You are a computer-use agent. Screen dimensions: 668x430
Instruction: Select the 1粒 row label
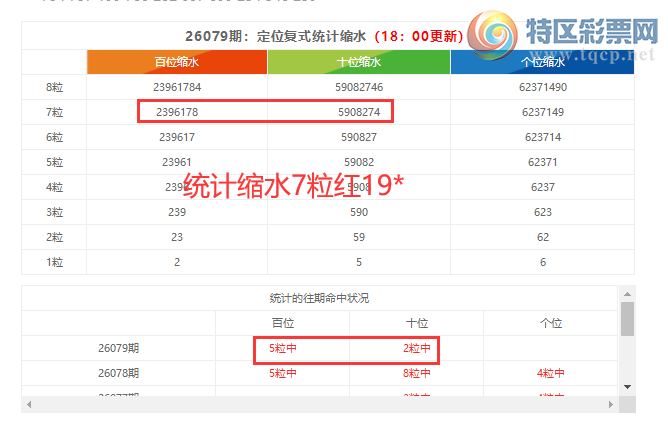(x=55, y=262)
